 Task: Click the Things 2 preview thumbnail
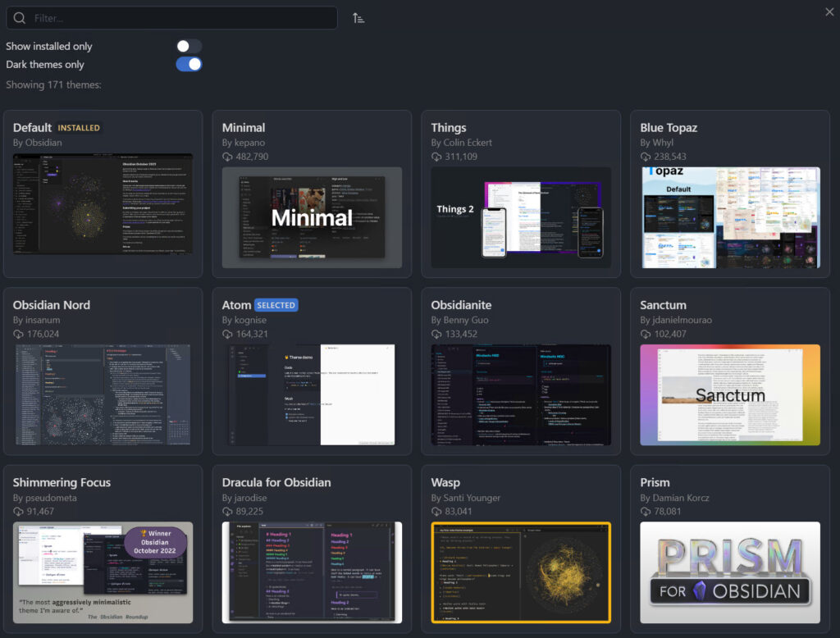coord(521,217)
